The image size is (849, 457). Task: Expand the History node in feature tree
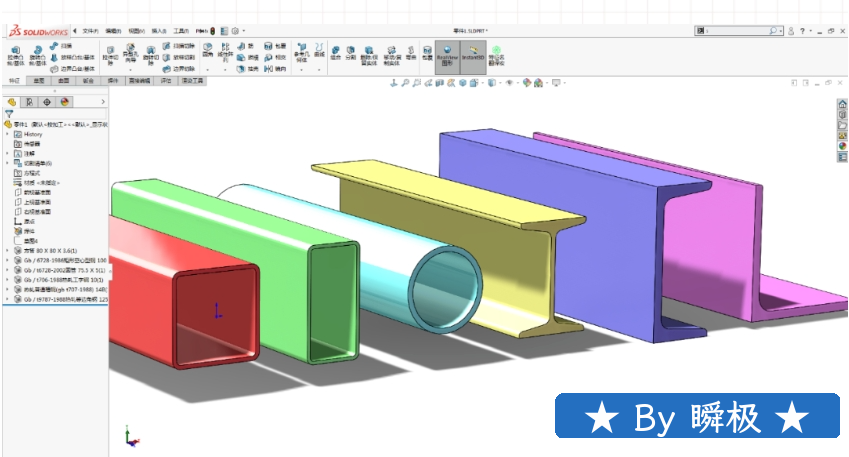point(7,133)
